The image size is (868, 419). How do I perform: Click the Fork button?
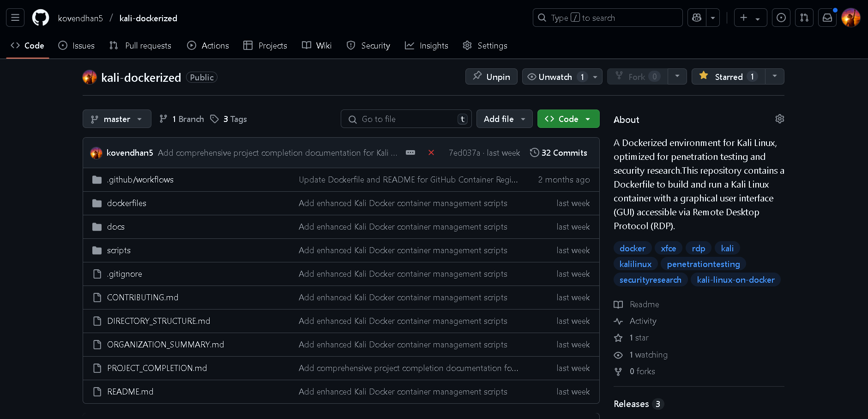[x=637, y=77]
